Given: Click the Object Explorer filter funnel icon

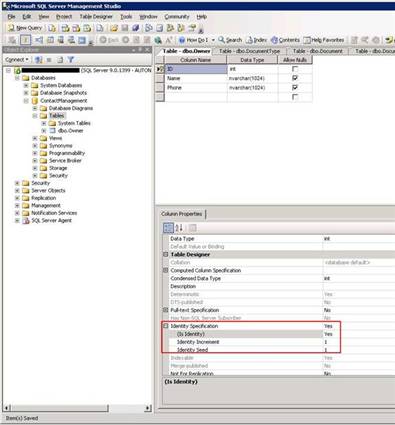Looking at the screenshot, I should [71, 60].
